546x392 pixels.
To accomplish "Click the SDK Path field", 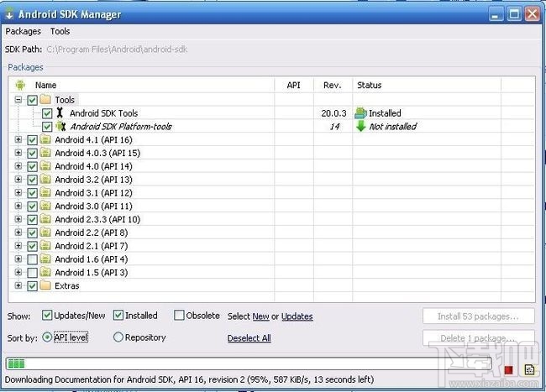I will (x=117, y=50).
